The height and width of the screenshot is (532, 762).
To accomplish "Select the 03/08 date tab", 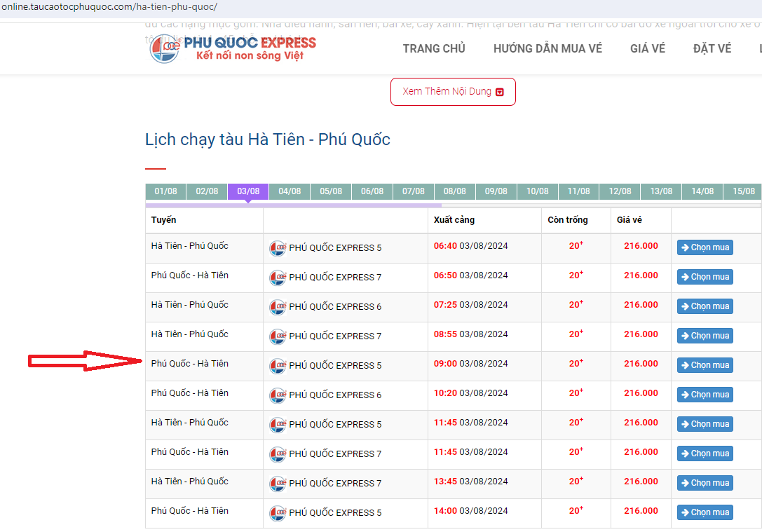I will (x=248, y=191).
